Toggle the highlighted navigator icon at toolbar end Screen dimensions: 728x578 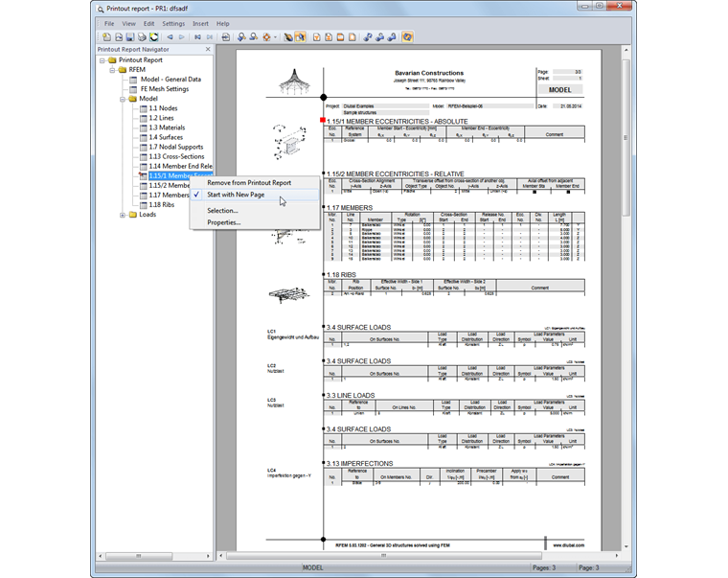point(408,37)
